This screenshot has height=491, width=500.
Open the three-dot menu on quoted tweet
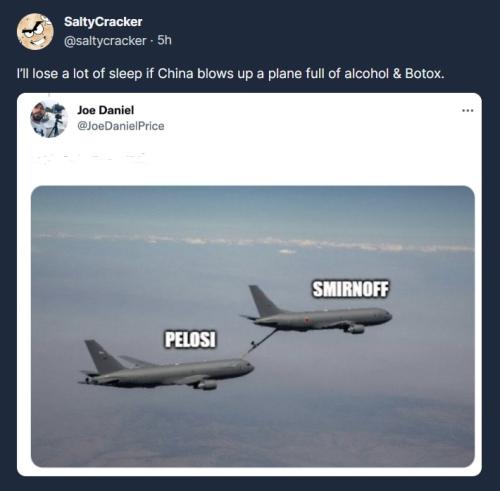point(468,110)
